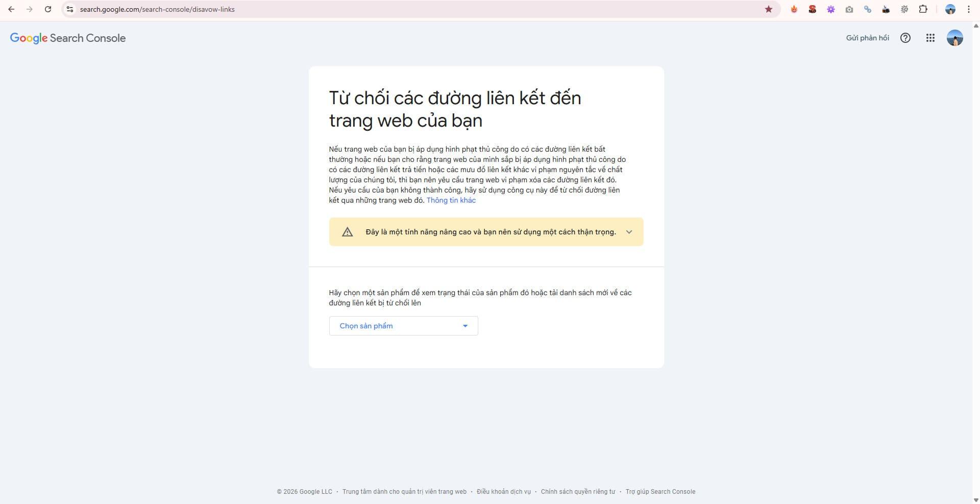This screenshot has width=980, height=504.
Task: Click the Google account profile avatar
Action: 954,38
